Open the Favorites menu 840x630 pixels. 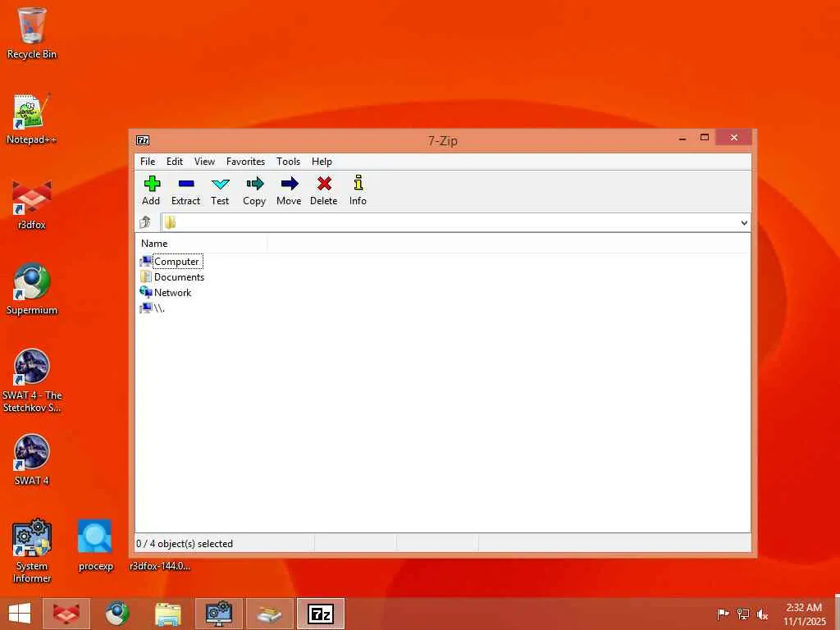(245, 162)
